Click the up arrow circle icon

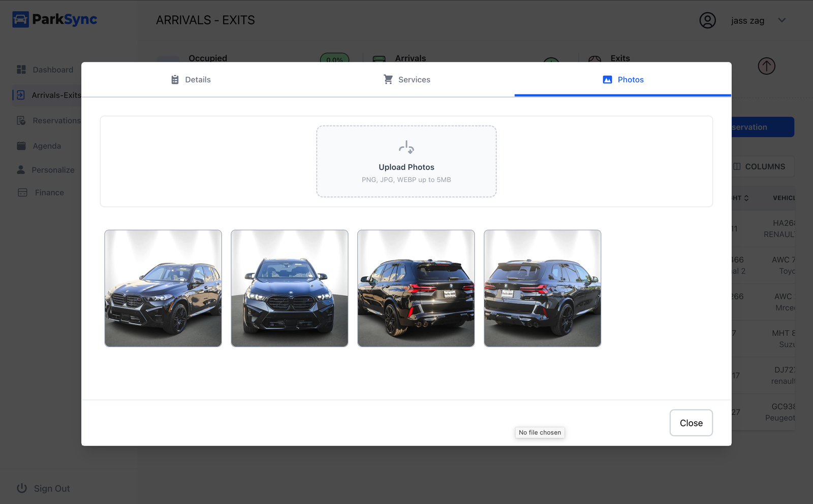766,66
